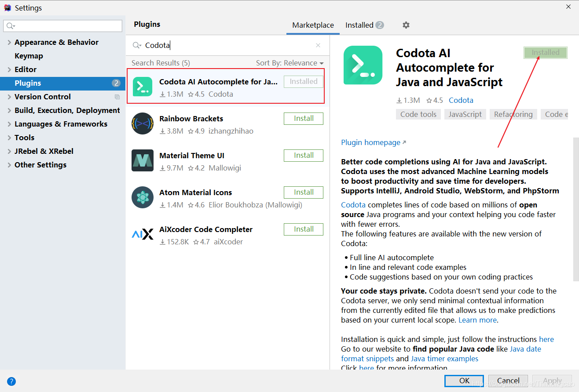Close the Settings dialog window
Screen dimensions: 579x392
[568, 6]
